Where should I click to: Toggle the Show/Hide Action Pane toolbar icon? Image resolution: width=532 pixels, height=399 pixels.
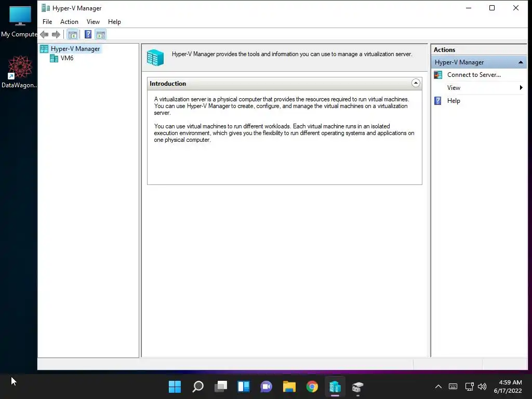point(101,34)
